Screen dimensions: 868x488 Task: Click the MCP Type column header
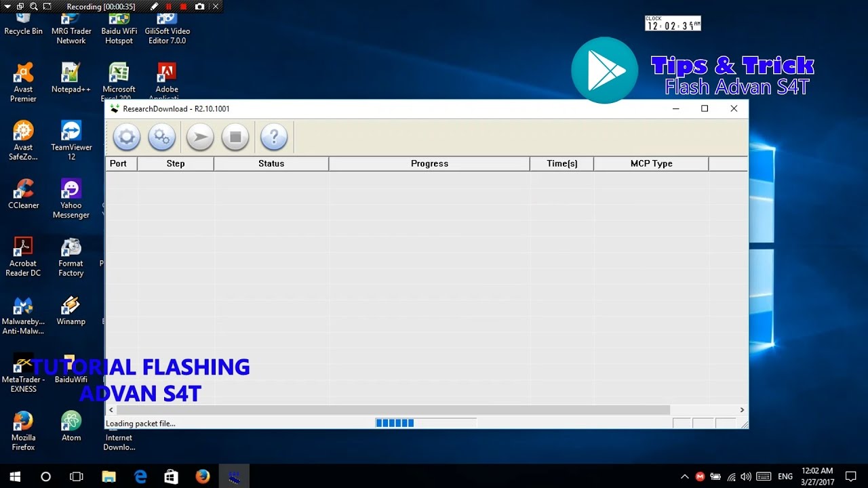coord(651,163)
